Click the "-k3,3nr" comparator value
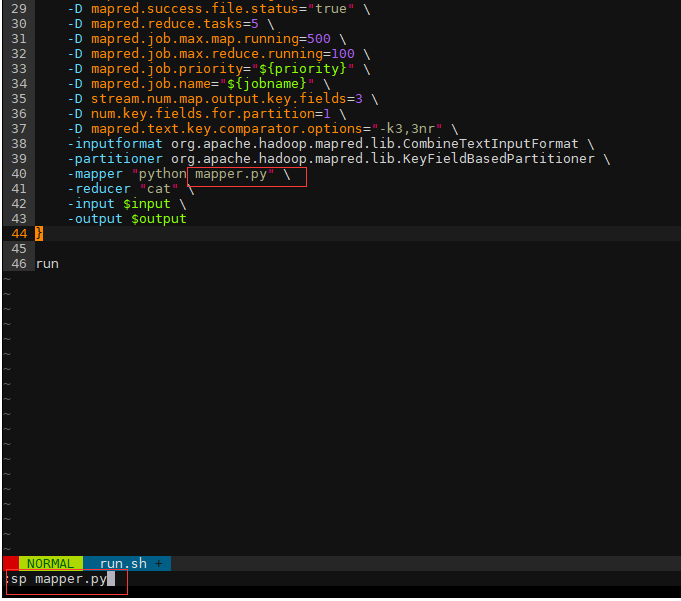Viewport: 681px width, 601px height. click(407, 129)
